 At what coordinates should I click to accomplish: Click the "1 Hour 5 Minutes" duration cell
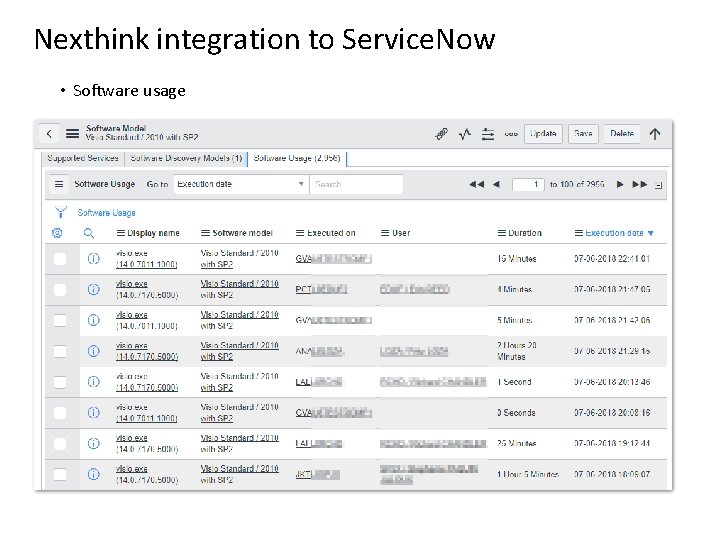[528, 474]
